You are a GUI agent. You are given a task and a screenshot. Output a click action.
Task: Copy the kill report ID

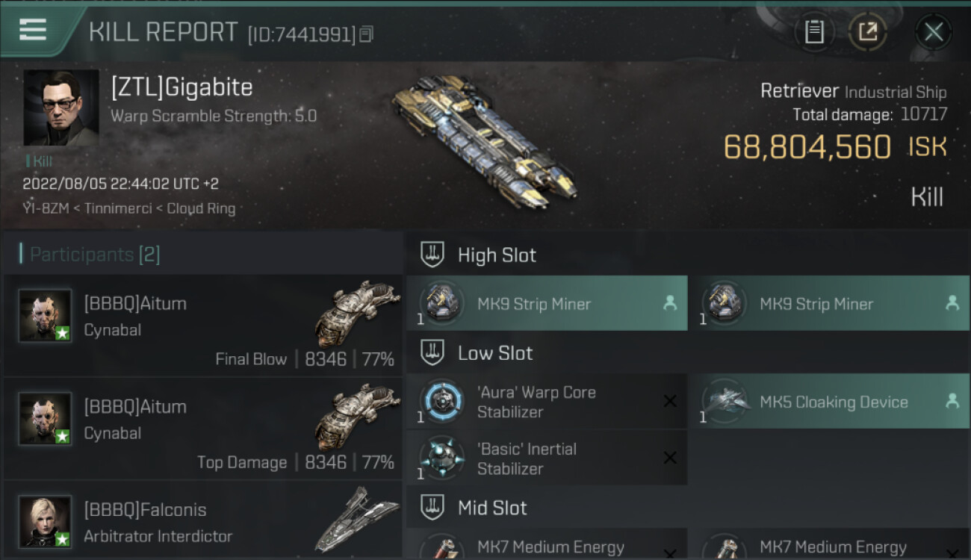[x=366, y=34]
